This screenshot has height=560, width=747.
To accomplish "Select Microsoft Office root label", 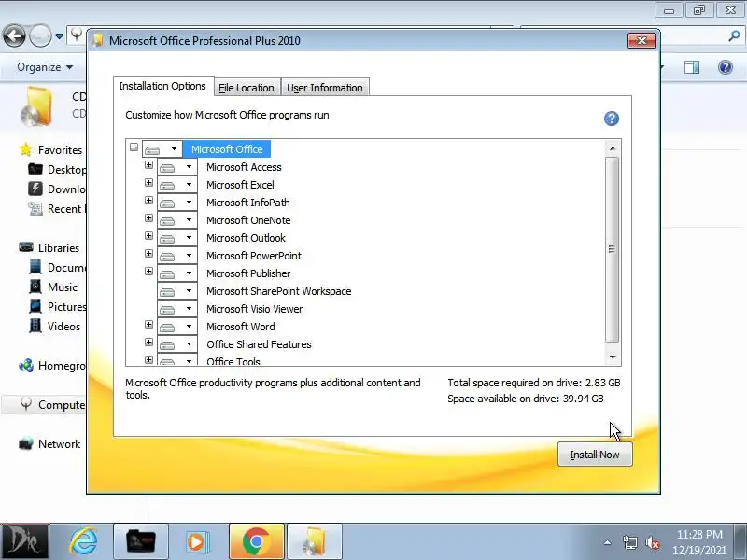I will point(227,149).
